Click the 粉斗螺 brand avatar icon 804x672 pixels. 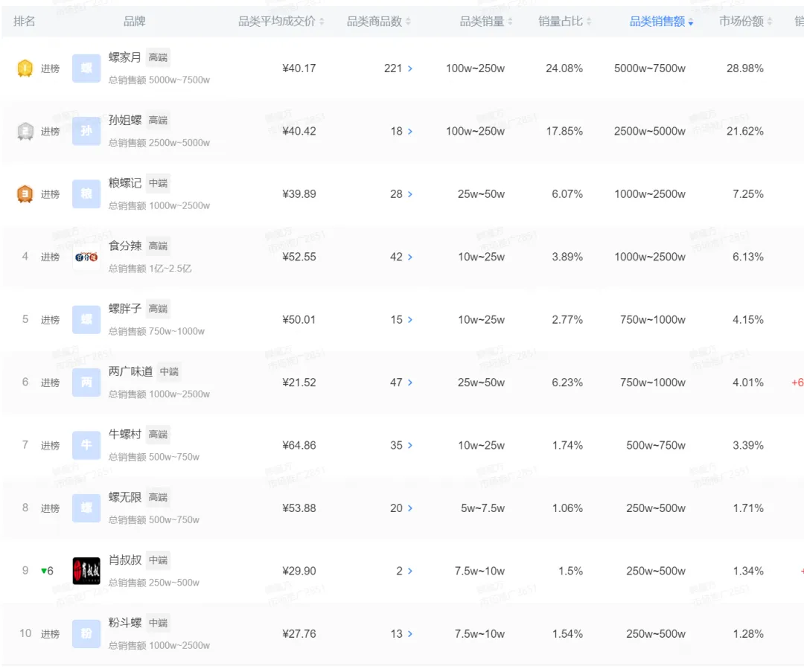coord(86,633)
